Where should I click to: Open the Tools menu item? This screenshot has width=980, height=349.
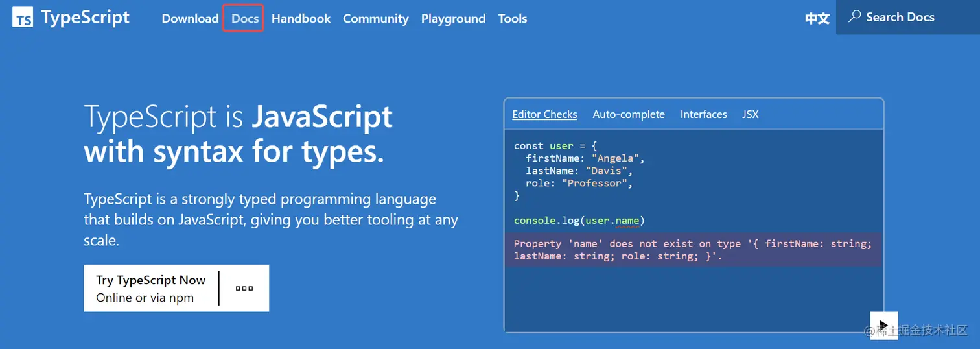513,19
